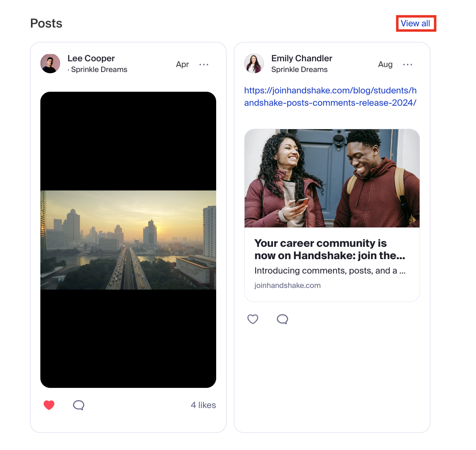Unlike Lee Cooper's post with red heart
Viewport: 476px width, 450px height.
pos(49,405)
